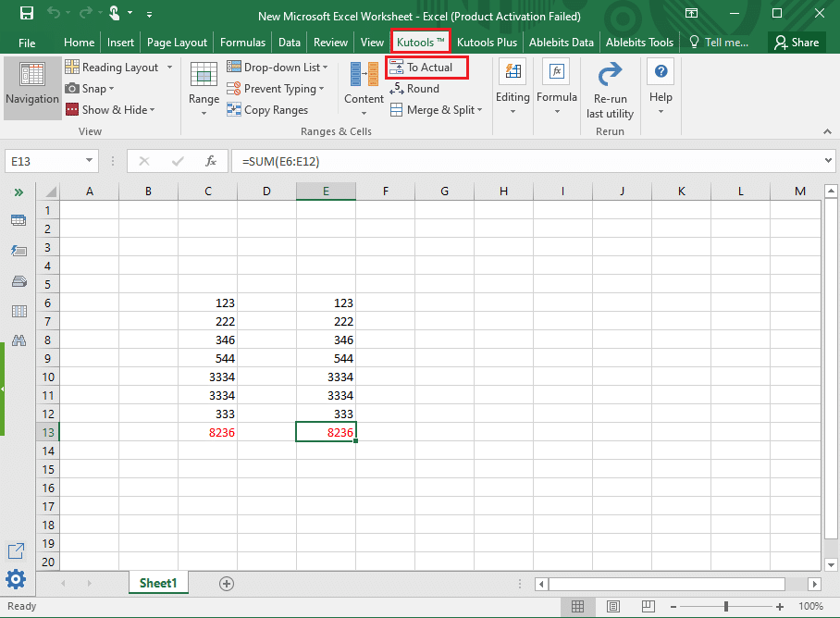The height and width of the screenshot is (618, 840).
Task: Open the File menu
Action: tap(27, 43)
